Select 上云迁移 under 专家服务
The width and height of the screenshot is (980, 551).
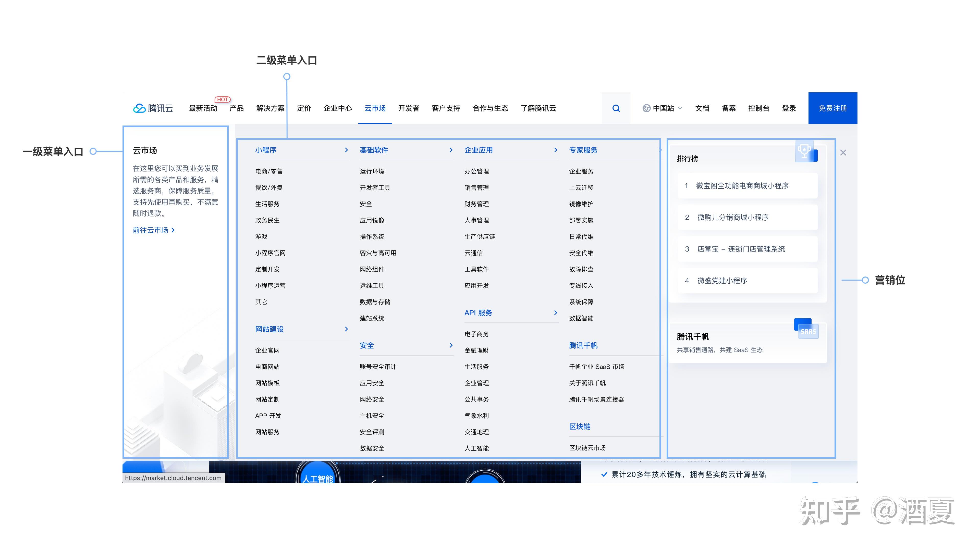pos(581,187)
